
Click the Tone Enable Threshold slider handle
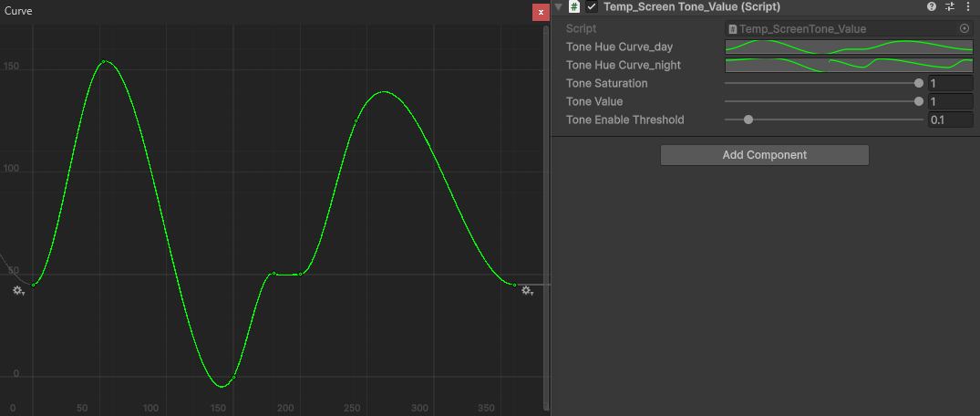748,120
